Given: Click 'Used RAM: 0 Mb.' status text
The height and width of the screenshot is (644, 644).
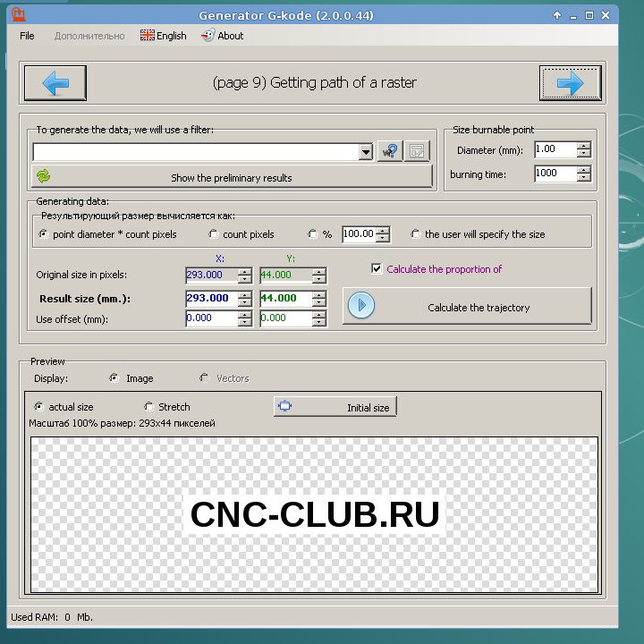Looking at the screenshot, I should (x=52, y=617).
